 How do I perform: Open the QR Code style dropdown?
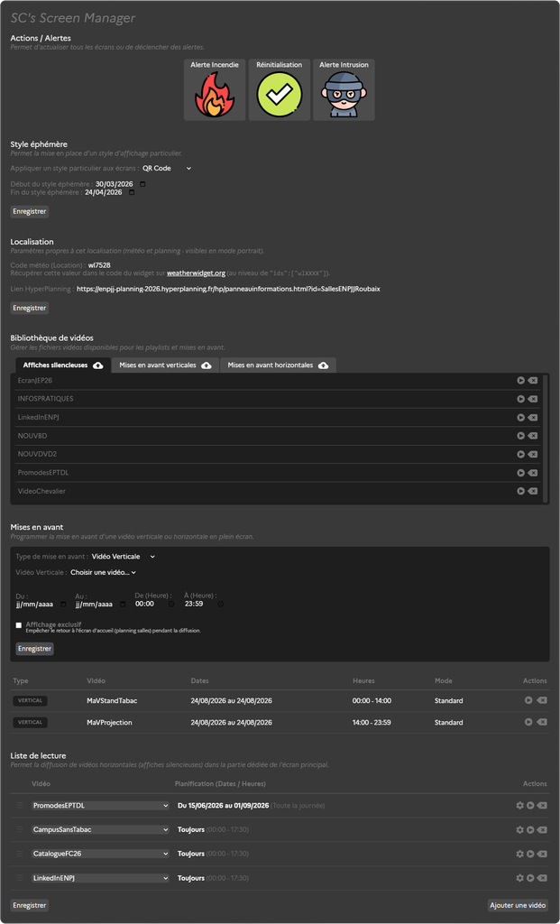pyautogui.click(x=167, y=169)
